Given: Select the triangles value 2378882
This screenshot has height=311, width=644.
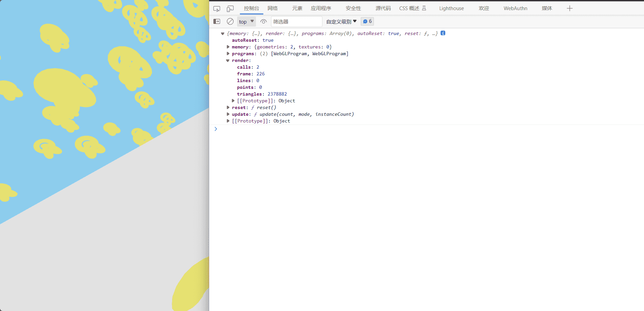Looking at the screenshot, I should (x=277, y=94).
